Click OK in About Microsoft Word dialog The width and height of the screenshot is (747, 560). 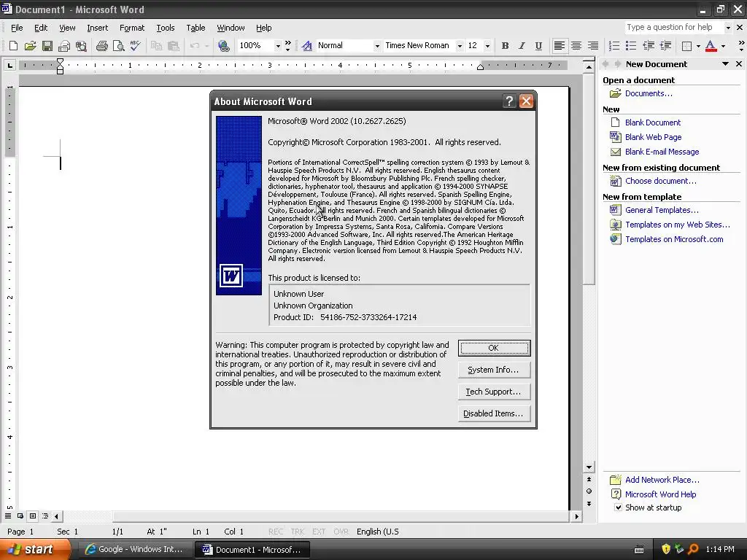494,348
